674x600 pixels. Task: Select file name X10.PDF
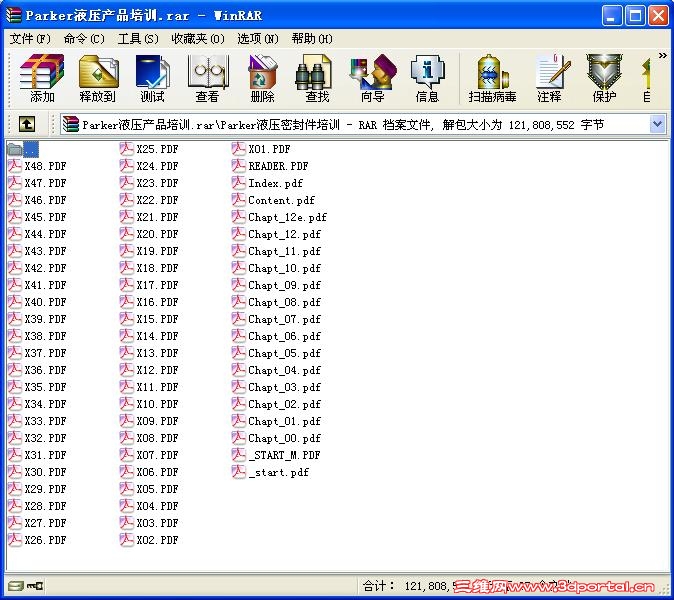[157, 404]
